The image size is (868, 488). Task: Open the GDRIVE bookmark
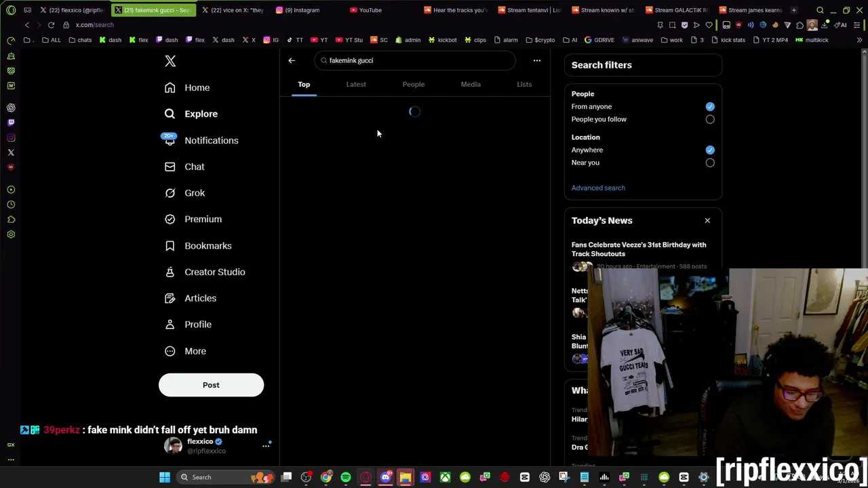tap(599, 40)
